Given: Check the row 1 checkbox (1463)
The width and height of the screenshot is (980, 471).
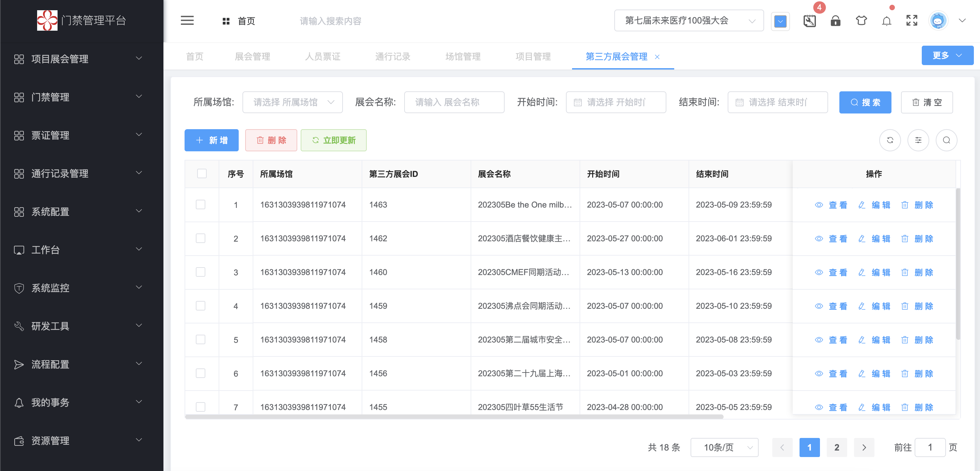Looking at the screenshot, I should click(201, 204).
